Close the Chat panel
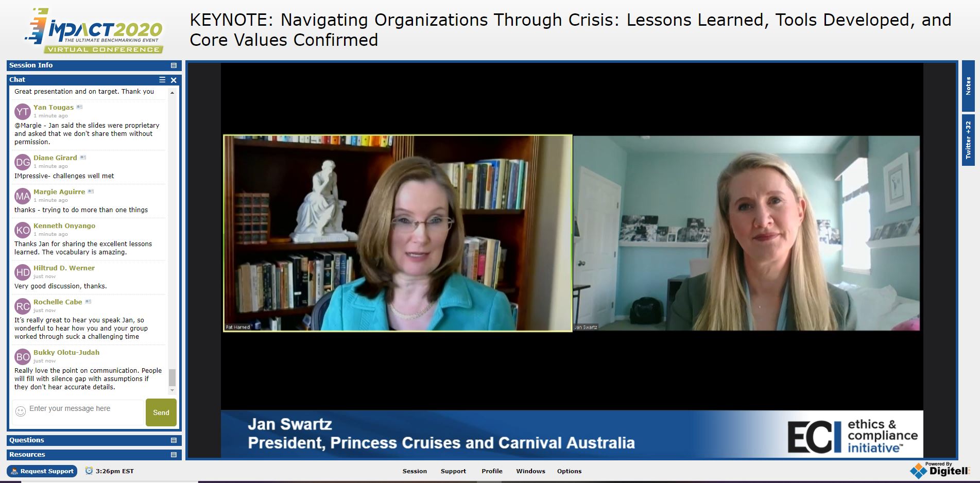 [x=174, y=80]
